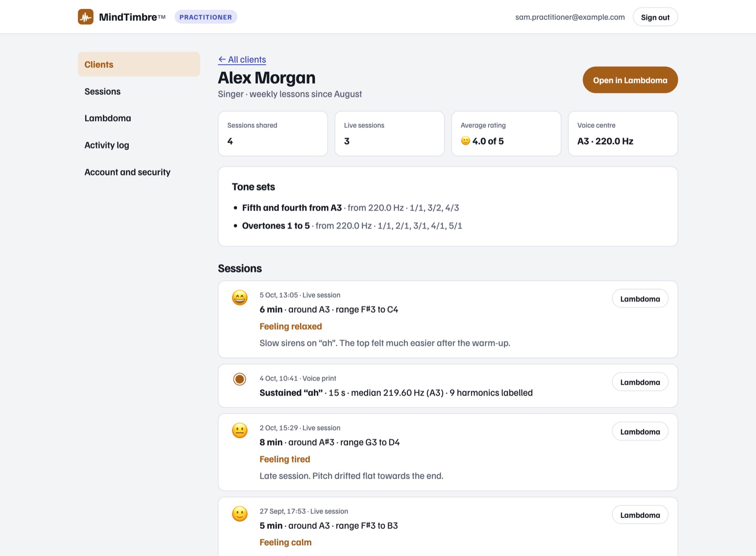
Task: Click the voice print record icon on 4 Oct
Action: click(x=240, y=379)
